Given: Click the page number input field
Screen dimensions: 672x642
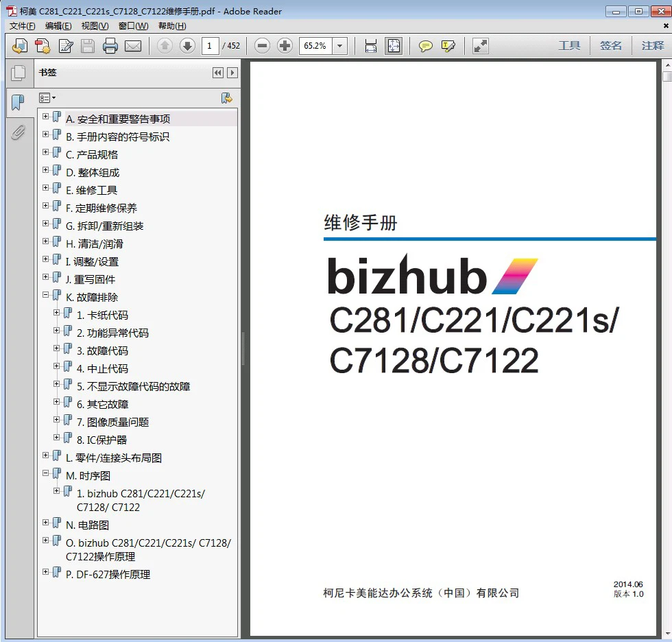Looking at the screenshot, I should pos(211,45).
